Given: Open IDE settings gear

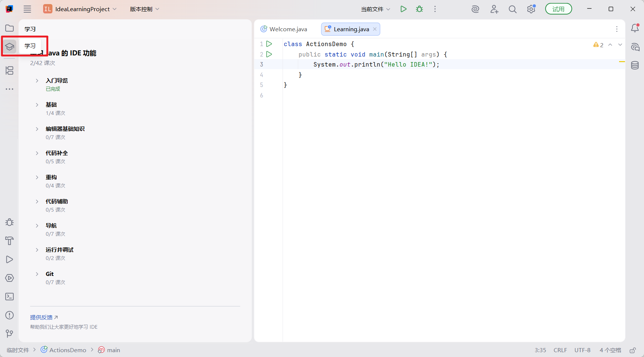Looking at the screenshot, I should click(x=531, y=9).
